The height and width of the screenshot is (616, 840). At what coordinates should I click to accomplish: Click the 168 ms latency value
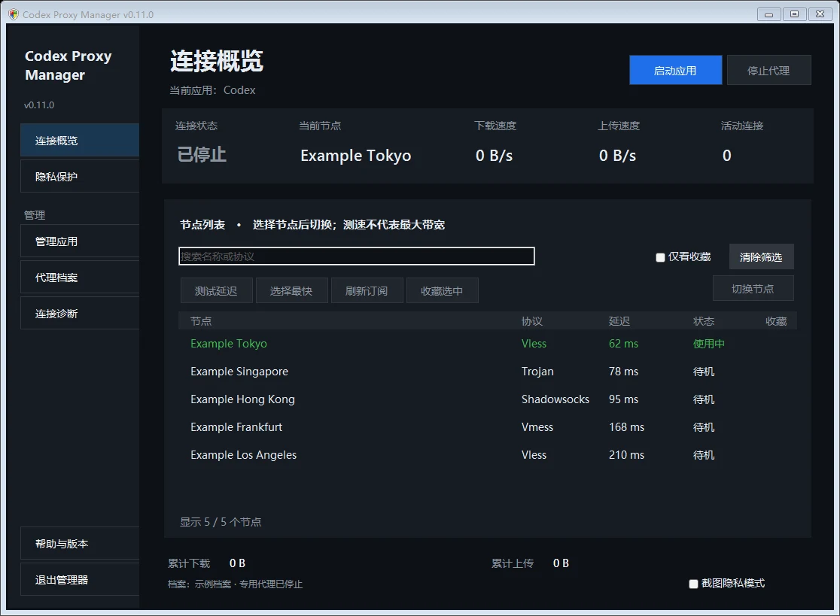pyautogui.click(x=627, y=427)
